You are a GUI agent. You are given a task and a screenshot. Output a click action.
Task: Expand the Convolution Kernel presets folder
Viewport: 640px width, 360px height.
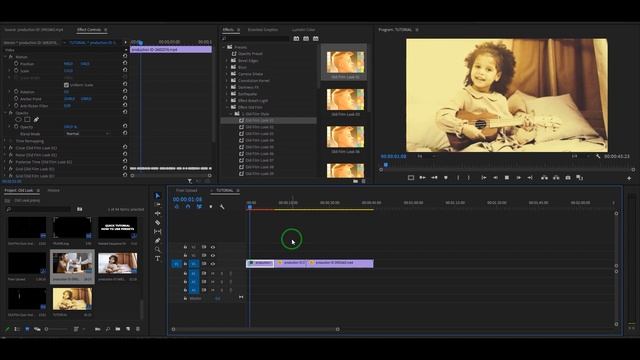point(227,80)
